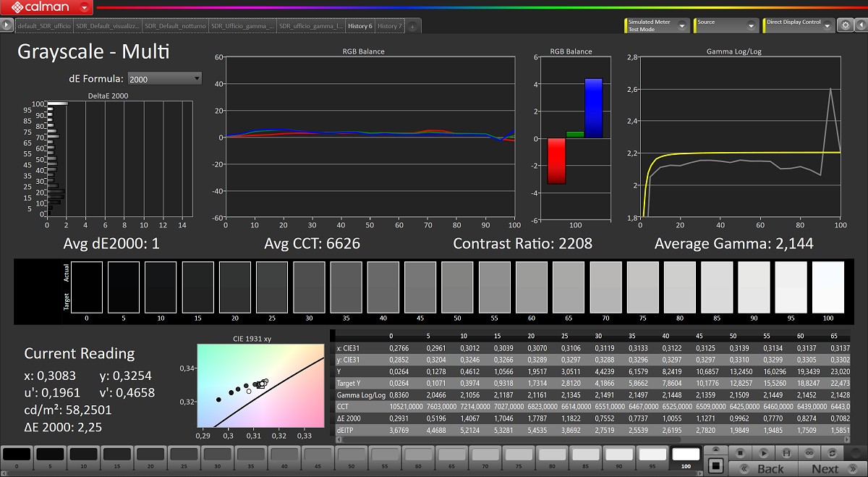Screen dimensions: 868x477
Task: Click the history play arrow left of tabs
Action: coord(7,25)
